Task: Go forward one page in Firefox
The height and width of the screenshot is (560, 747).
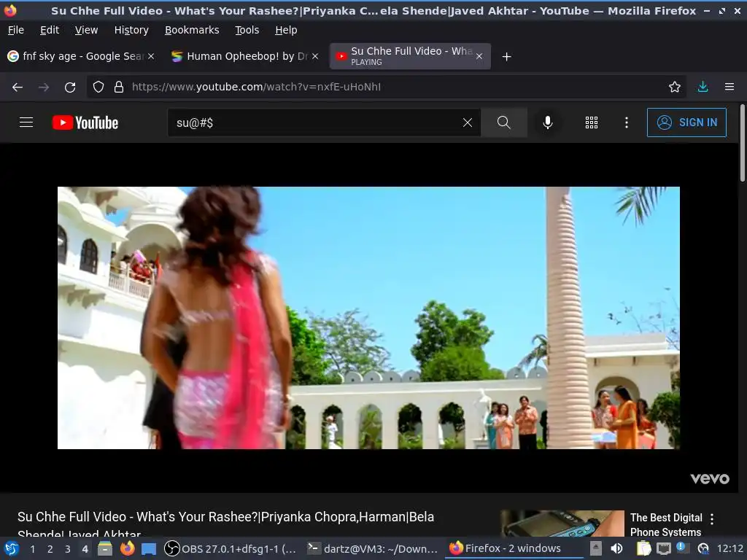Action: click(x=44, y=87)
